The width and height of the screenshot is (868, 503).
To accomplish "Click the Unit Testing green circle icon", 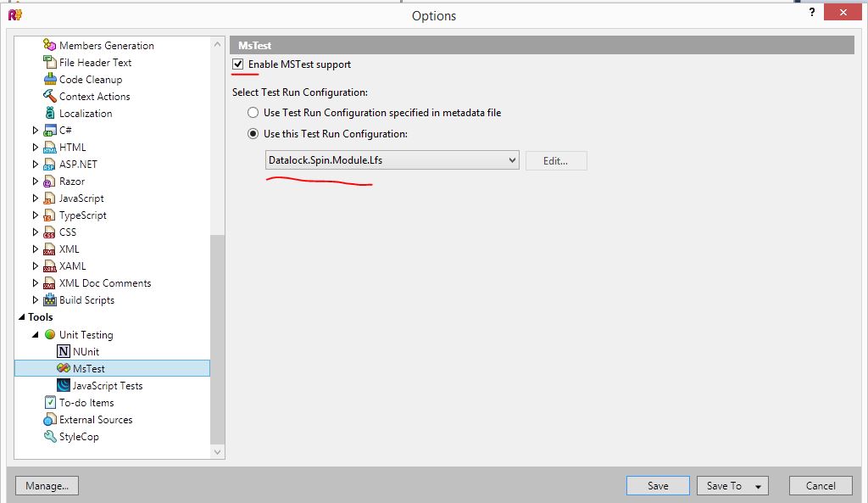I will pyautogui.click(x=50, y=334).
